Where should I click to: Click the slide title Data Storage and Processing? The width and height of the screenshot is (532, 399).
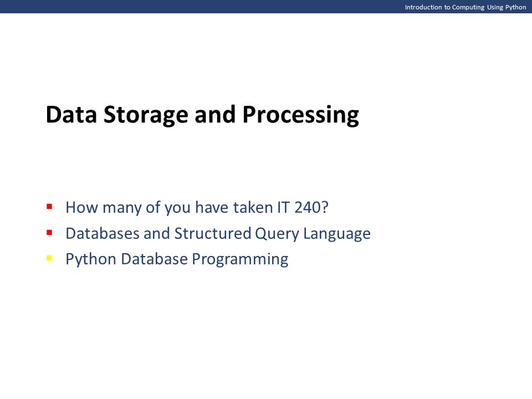pos(202,115)
